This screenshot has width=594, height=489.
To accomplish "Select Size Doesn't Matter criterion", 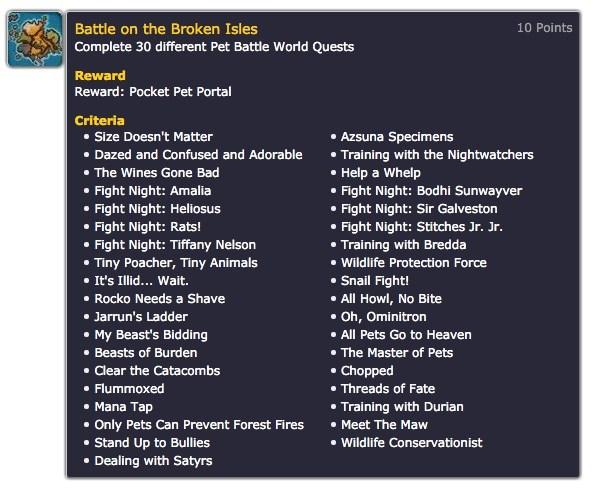I will pyautogui.click(x=153, y=137).
